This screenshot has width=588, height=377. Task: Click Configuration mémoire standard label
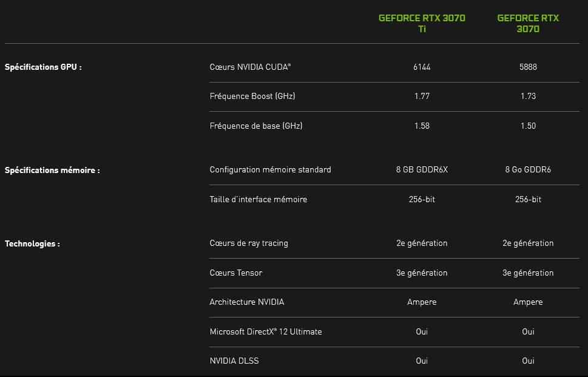tap(271, 169)
